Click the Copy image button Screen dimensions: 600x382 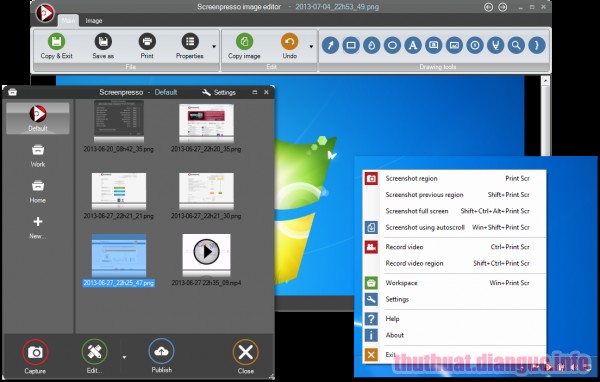click(x=244, y=46)
